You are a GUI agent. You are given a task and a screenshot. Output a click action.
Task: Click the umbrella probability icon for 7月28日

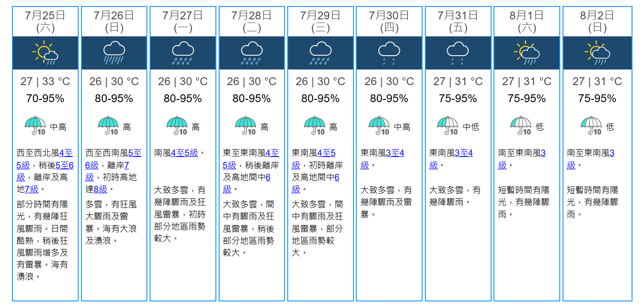pos(245,125)
